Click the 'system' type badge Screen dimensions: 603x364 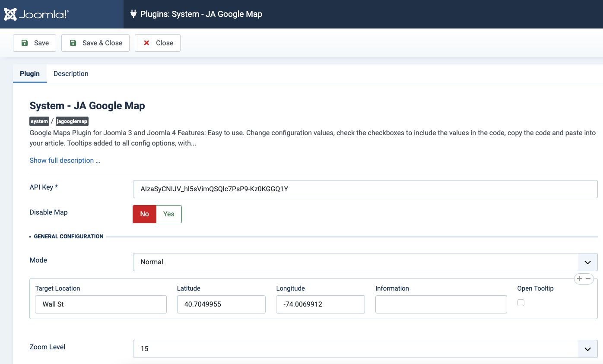[39, 121]
